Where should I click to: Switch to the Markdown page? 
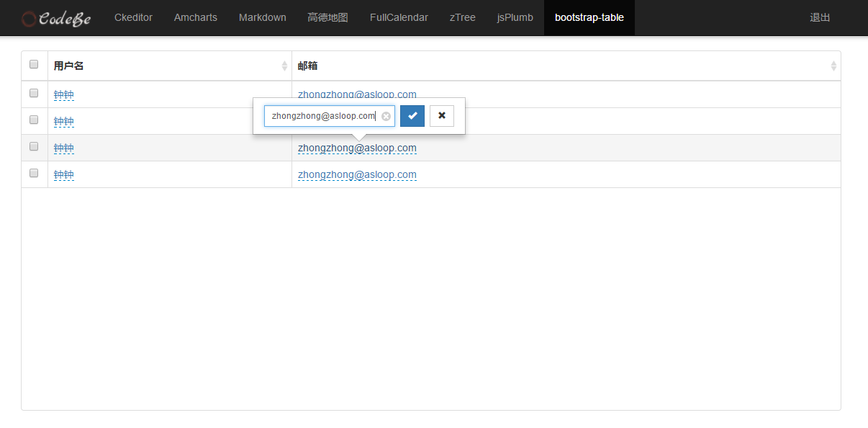[263, 17]
